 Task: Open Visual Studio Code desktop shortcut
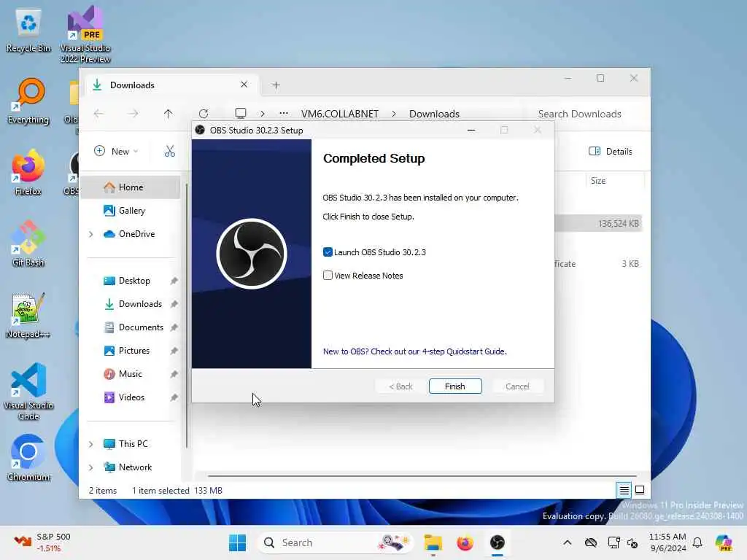(x=28, y=392)
